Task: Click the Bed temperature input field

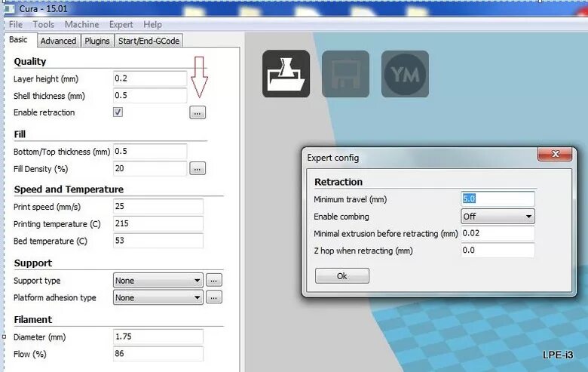Action: (158, 241)
